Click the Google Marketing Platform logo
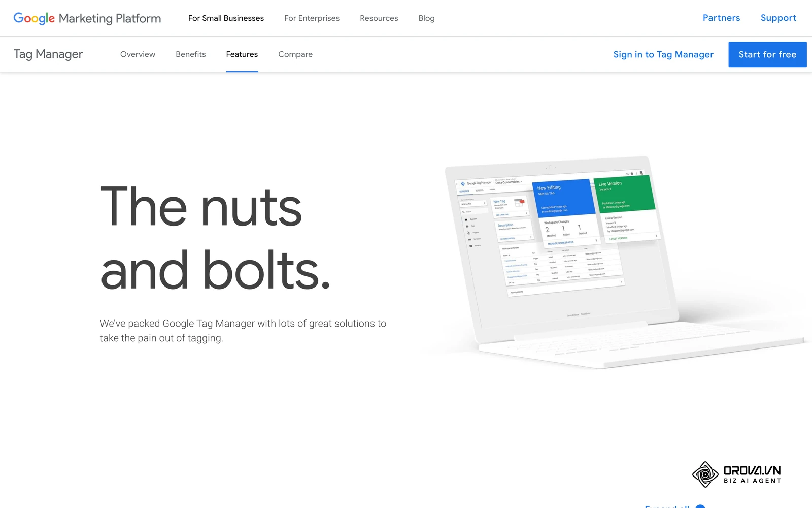 [x=87, y=18]
